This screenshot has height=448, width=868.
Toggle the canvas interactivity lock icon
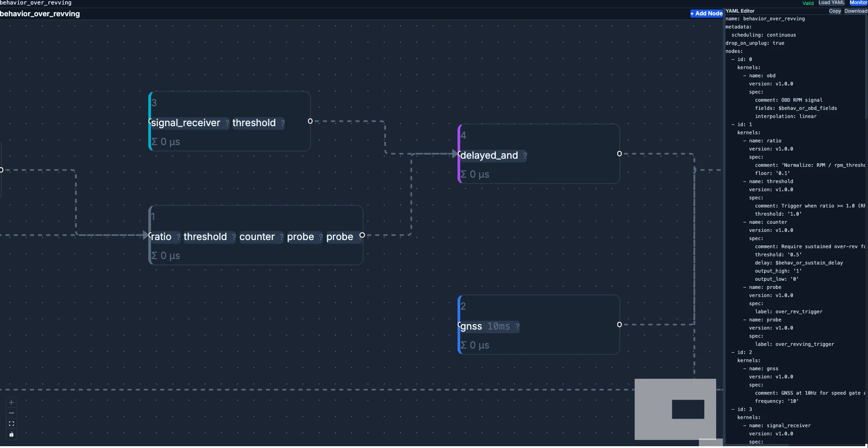[11, 434]
